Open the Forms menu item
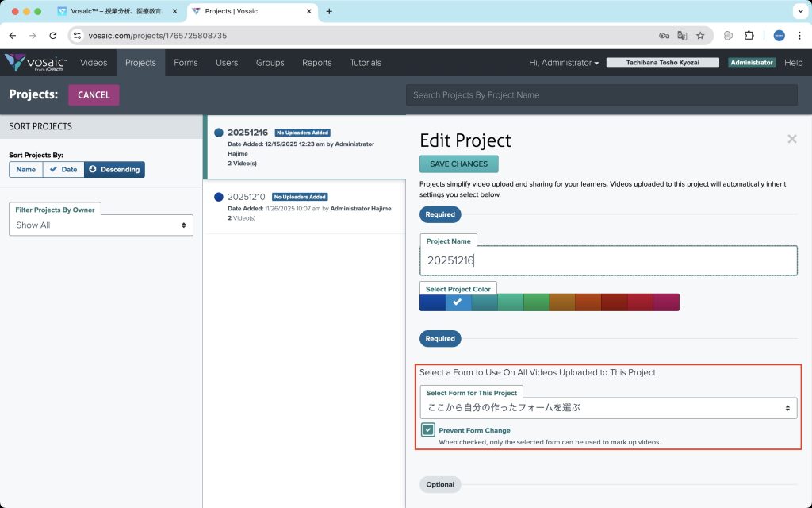This screenshot has height=508, width=812. (x=186, y=63)
